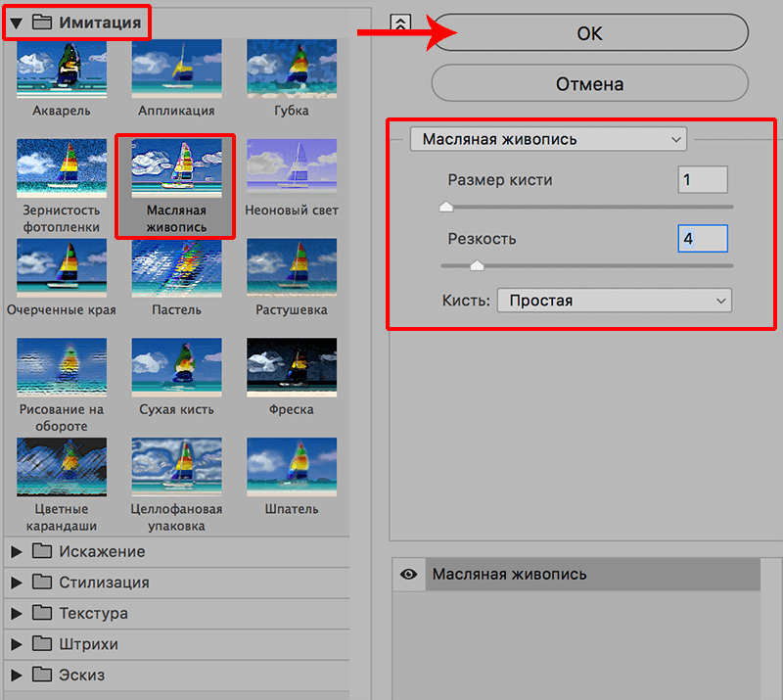Viewport: 783px width, 700px height.
Task: Choose the Аппликация filter thumbnail
Action: coord(176,70)
